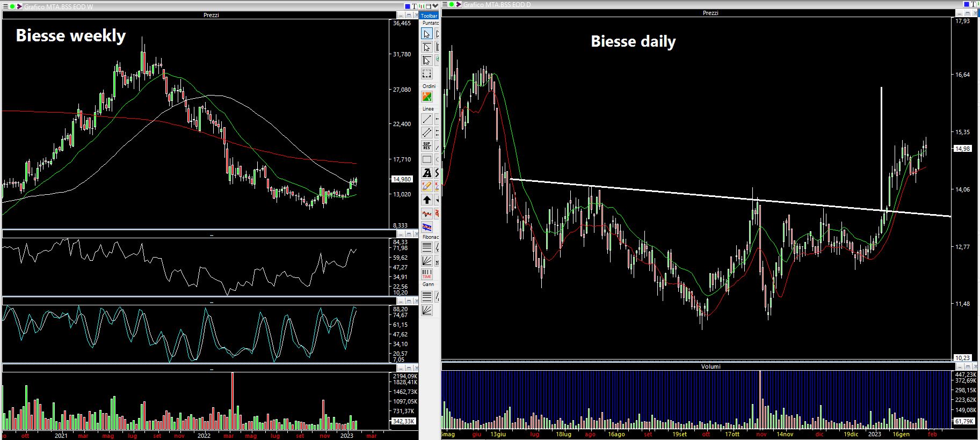Click the green circle status icon in daily window
Viewport: 980px width, 440px height.
(452, 4)
